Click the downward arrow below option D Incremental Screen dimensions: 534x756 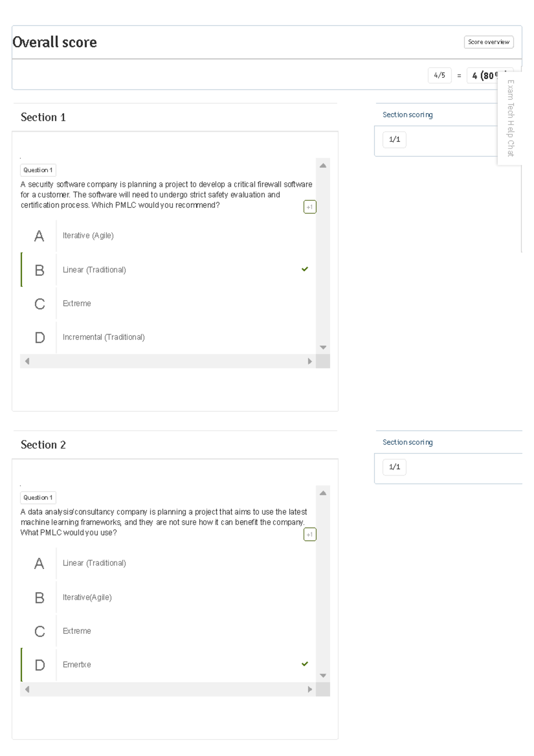[x=324, y=346]
